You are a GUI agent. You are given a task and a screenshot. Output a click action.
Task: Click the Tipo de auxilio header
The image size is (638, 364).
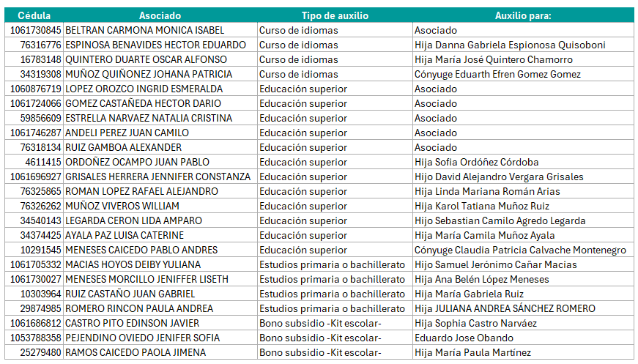point(335,15)
